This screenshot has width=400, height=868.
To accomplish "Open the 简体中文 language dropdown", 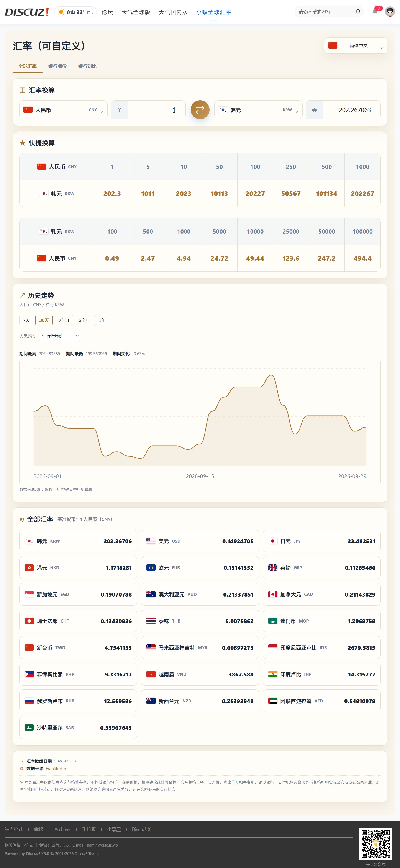I will click(x=356, y=46).
